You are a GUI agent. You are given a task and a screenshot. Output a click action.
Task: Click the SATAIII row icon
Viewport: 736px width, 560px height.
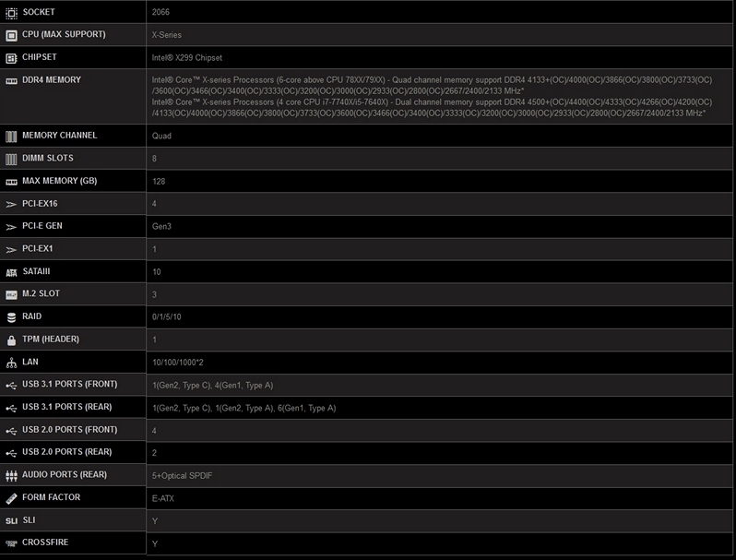coord(11,272)
